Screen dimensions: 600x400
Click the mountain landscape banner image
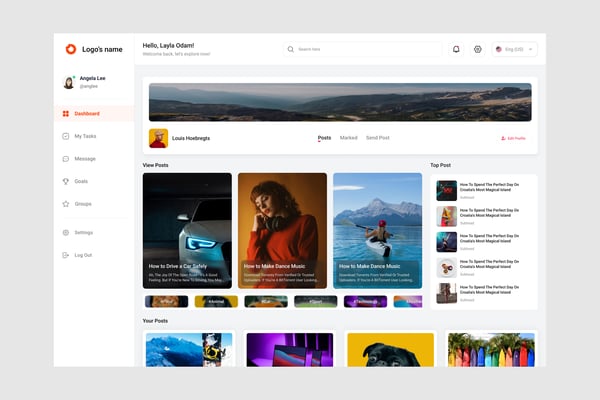coord(340,102)
